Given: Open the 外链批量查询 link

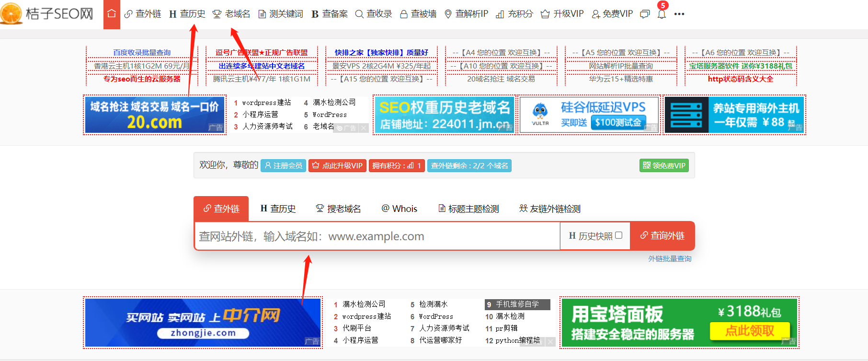Looking at the screenshot, I should [670, 258].
